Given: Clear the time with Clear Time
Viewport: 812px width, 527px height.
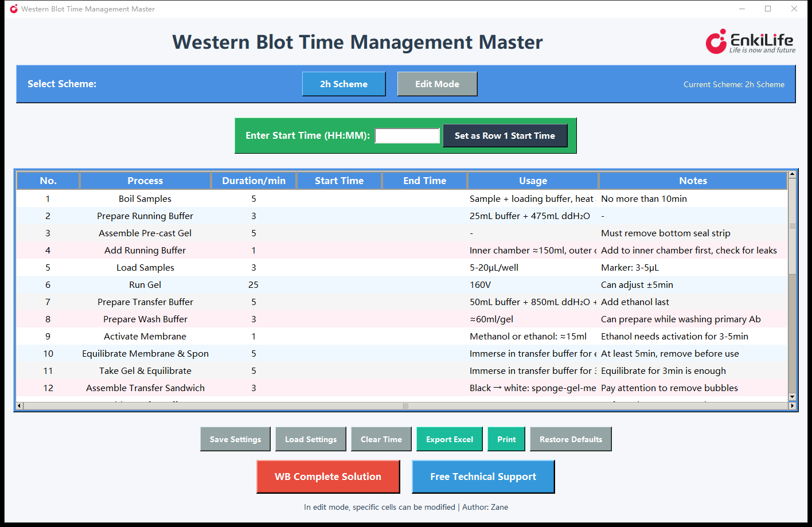Looking at the screenshot, I should click(x=381, y=439).
